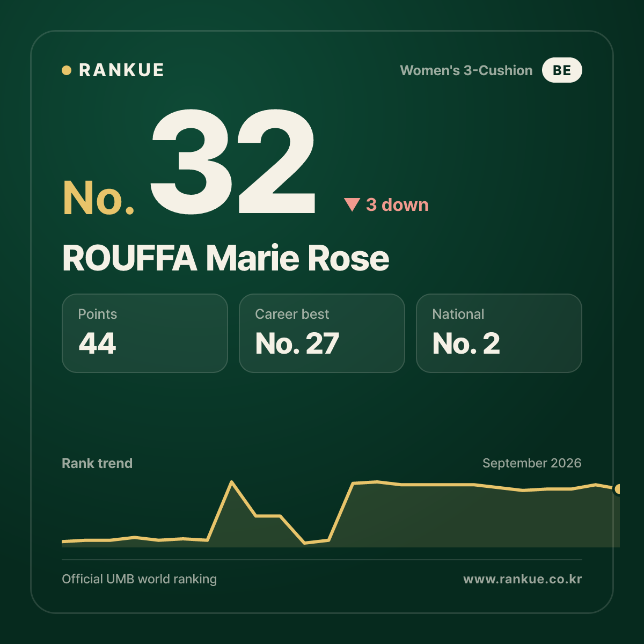Click the Women's 3-Cushion label

click(466, 70)
